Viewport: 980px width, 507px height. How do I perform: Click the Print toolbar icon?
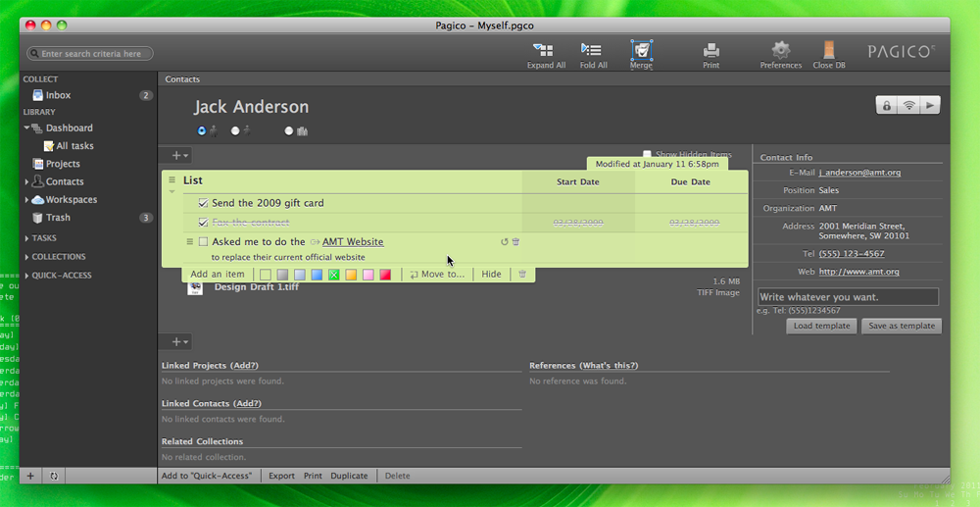(x=711, y=50)
